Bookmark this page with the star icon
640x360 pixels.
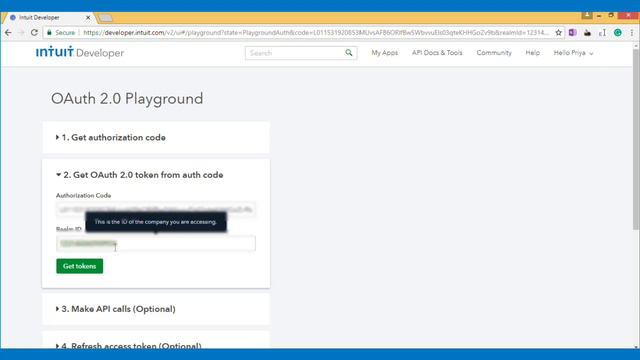[x=558, y=33]
